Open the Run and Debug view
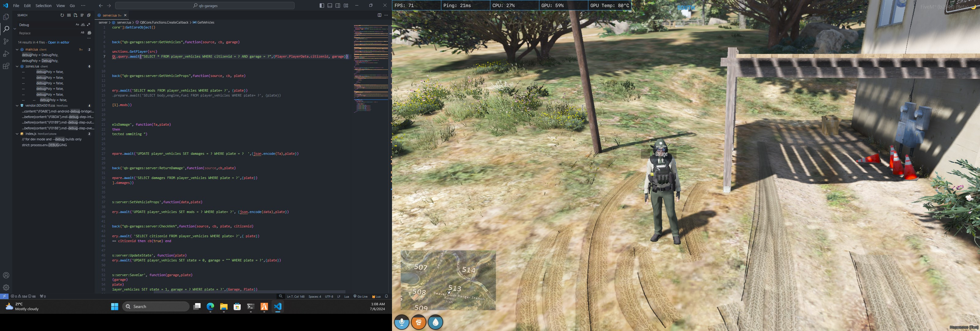This screenshot has height=331, width=980. click(x=6, y=54)
